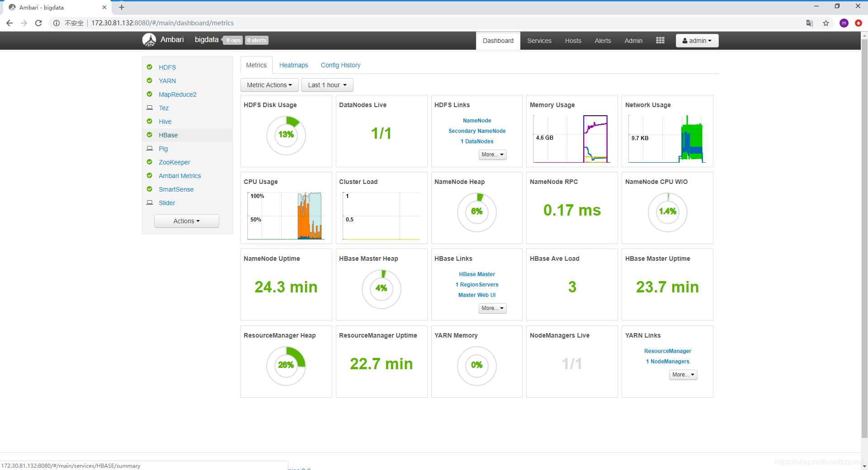Click the HBase green status icon
The image size is (868, 470).
point(150,135)
